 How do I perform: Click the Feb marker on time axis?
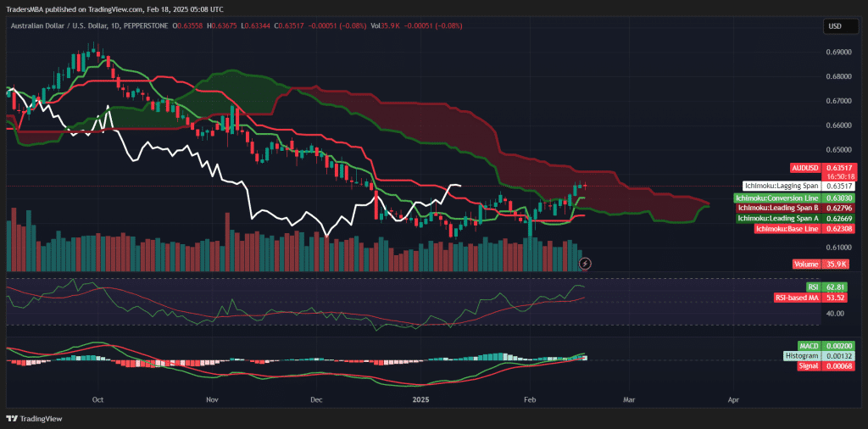click(x=531, y=398)
